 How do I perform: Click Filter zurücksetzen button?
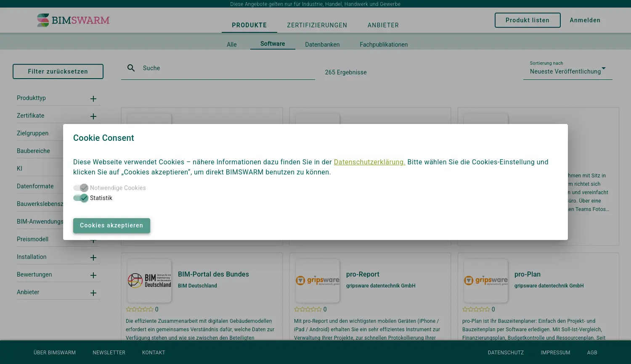point(58,71)
